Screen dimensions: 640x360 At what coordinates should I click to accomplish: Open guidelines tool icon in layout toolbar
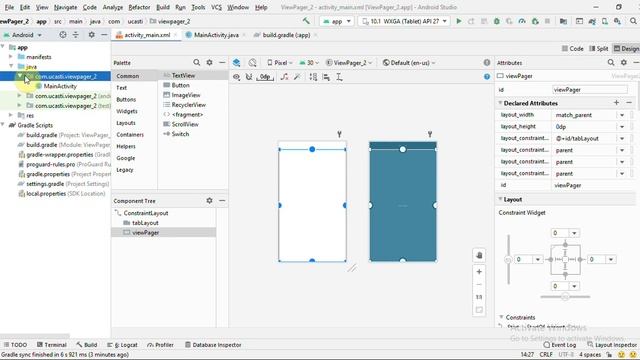coord(339,77)
